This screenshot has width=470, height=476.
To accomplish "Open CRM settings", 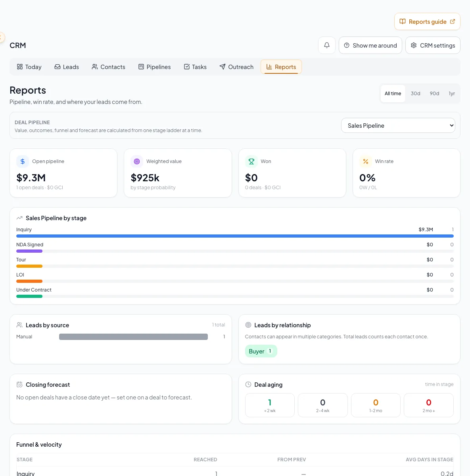I will pos(433,45).
